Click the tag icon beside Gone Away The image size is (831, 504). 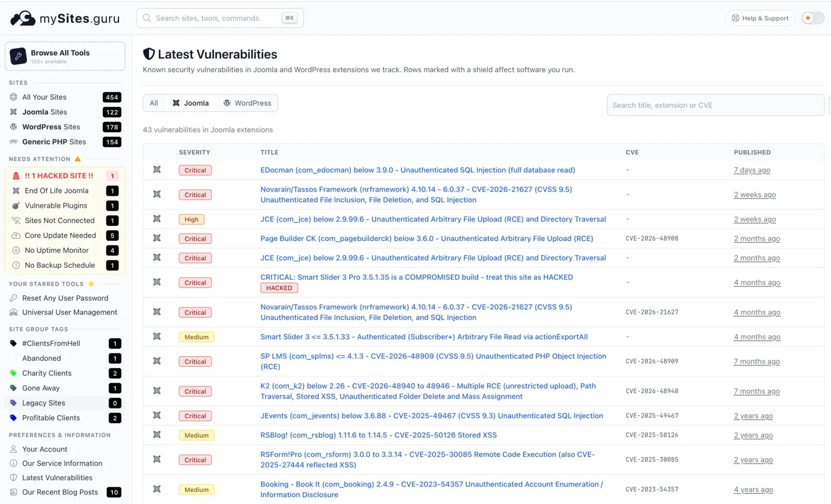[14, 388]
